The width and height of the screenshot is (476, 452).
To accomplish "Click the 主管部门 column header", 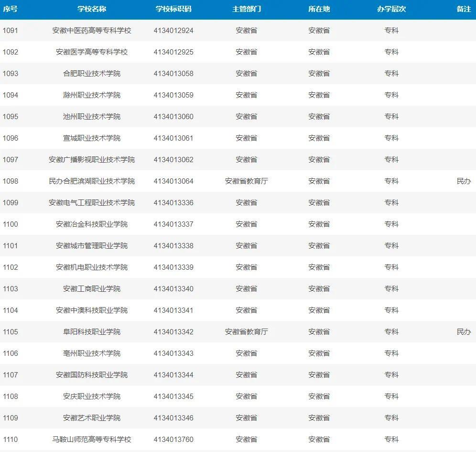I will [x=247, y=9].
